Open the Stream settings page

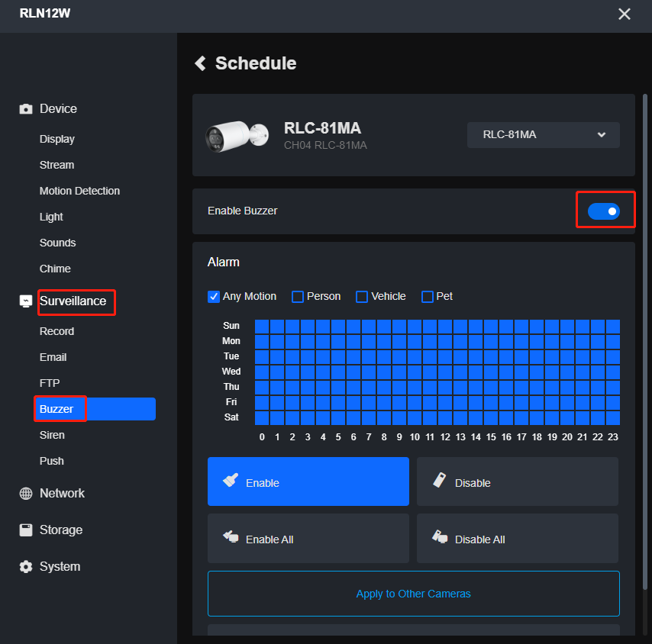[x=57, y=165]
